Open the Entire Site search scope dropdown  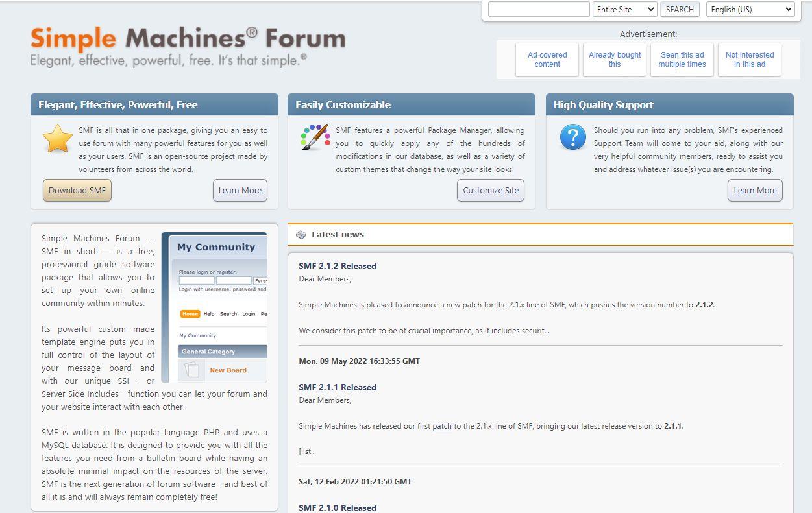pos(625,10)
